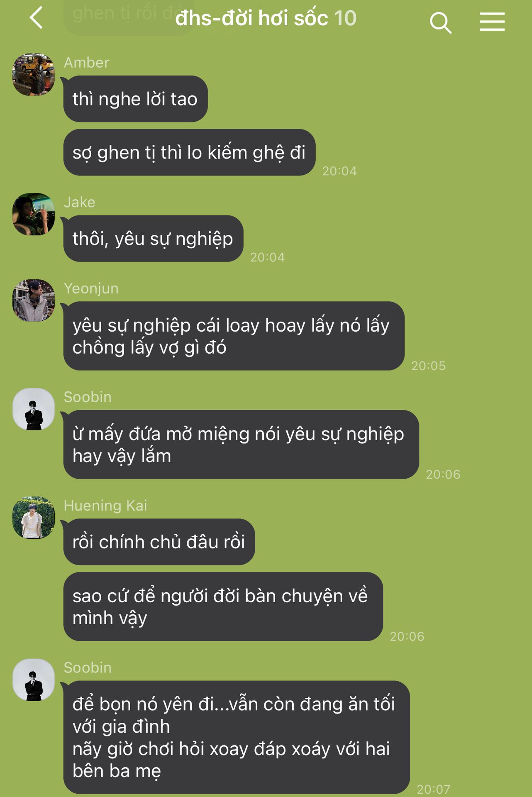Select Jake's message "thôi, yêu sự nghiệp"
The image size is (532, 797).
tap(153, 239)
